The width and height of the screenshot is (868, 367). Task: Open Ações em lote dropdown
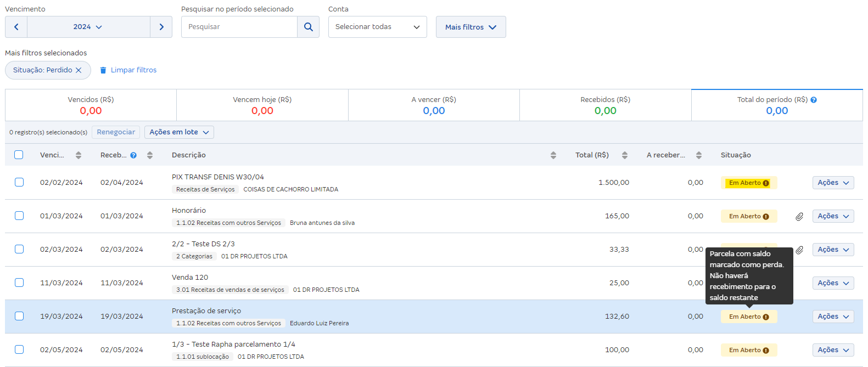(x=179, y=132)
